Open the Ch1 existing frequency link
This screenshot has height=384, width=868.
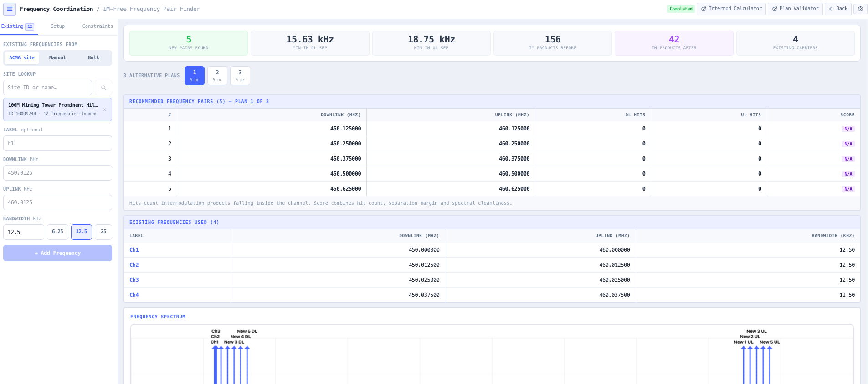pos(134,250)
